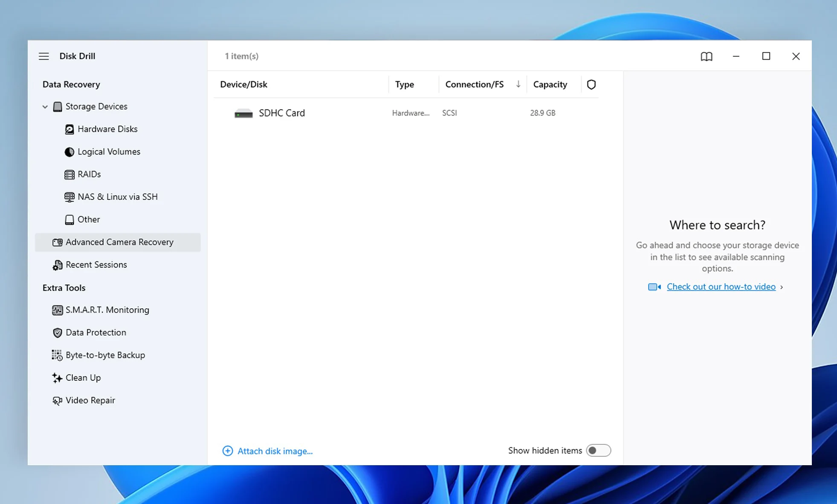Open Advanced Camera Recovery
This screenshot has width=837, height=504.
point(118,242)
